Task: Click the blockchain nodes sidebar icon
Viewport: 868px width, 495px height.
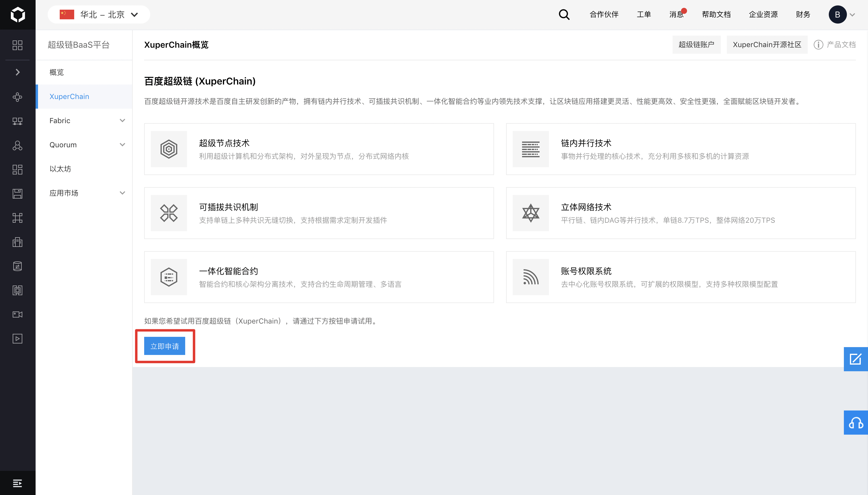Action: point(17,97)
